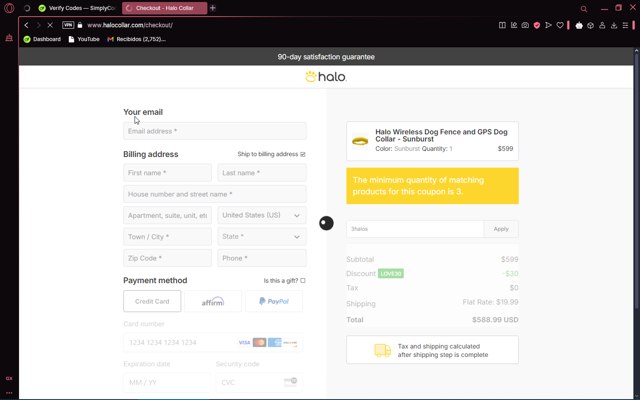Select Affirm payment method
Image resolution: width=640 pixels, height=400 pixels.
[x=213, y=301]
